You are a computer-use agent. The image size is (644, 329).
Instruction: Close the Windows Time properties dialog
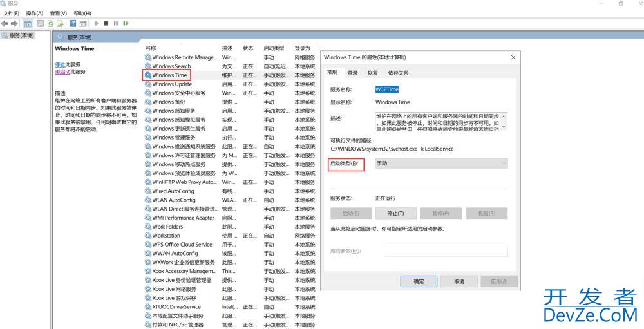pyautogui.click(x=513, y=57)
